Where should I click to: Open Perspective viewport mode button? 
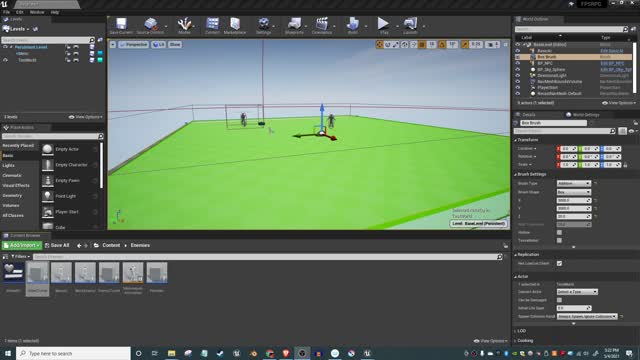(134, 44)
